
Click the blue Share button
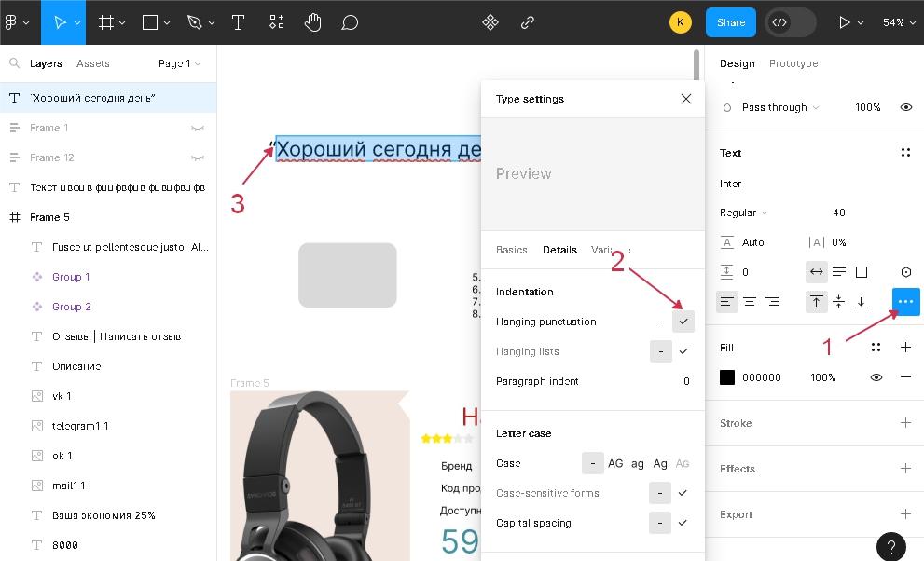point(731,22)
